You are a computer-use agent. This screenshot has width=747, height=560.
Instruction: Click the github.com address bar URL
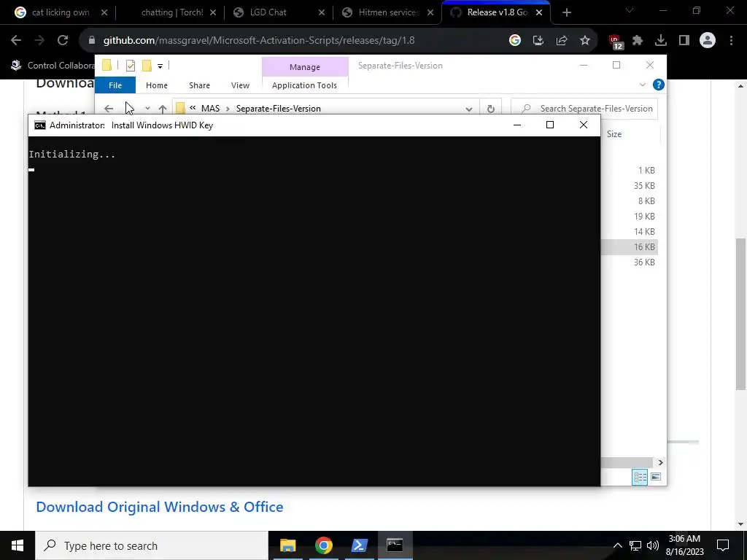point(259,41)
